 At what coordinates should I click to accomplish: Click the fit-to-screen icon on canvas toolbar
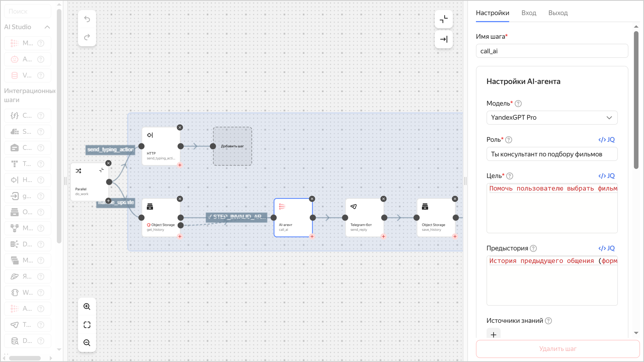tap(87, 325)
